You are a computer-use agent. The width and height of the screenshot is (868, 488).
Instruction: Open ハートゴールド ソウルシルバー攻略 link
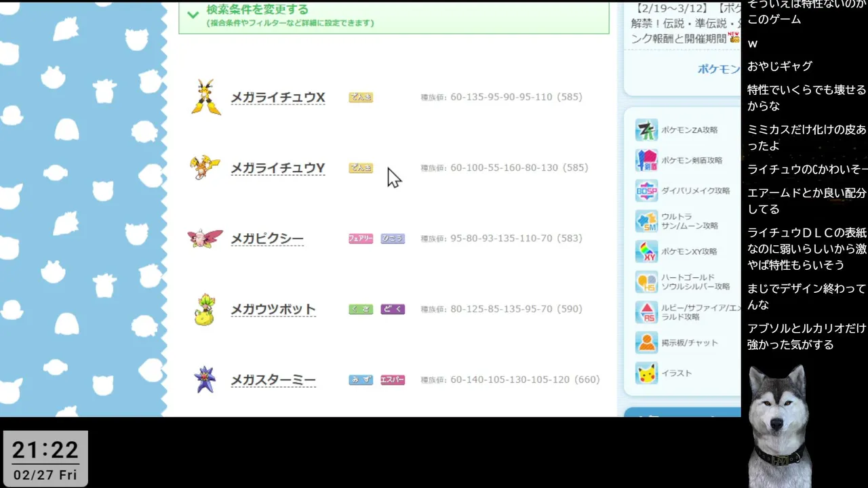coord(696,282)
